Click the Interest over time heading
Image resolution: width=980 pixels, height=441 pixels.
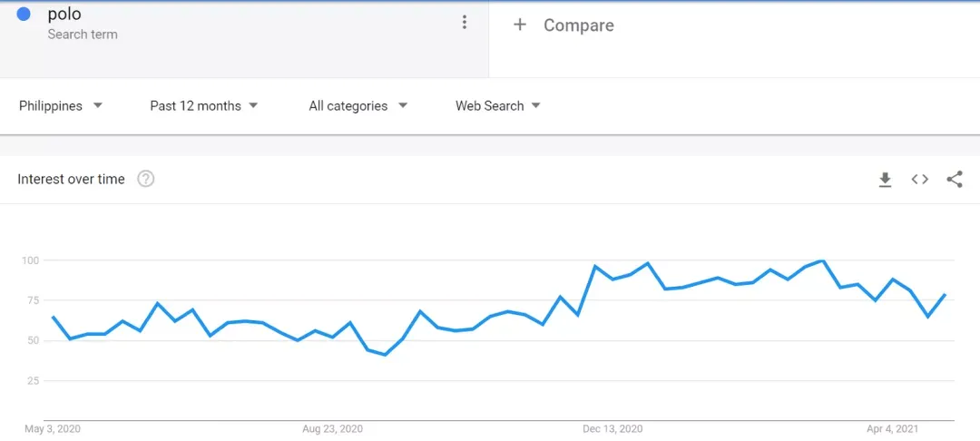tap(72, 180)
